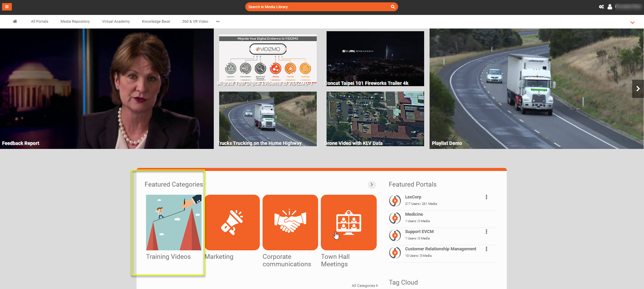Open Town Hall Meetings category icon
Image resolution: width=644 pixels, height=289 pixels.
click(x=349, y=222)
